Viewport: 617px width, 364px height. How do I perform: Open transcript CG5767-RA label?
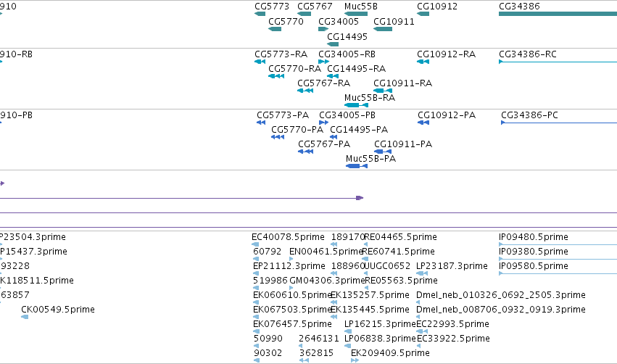click(x=323, y=83)
